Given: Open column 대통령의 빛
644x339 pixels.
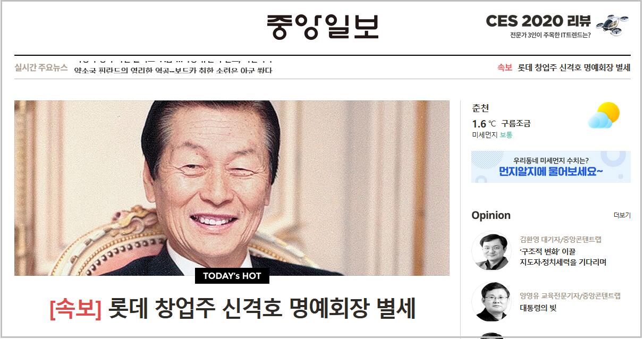Looking at the screenshot, I should tap(538, 308).
